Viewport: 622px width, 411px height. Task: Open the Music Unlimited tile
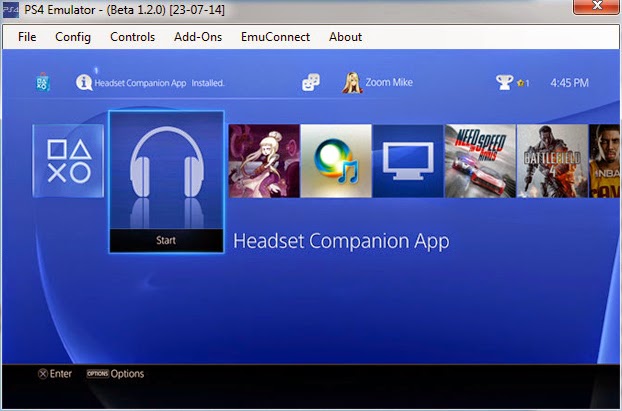point(336,161)
